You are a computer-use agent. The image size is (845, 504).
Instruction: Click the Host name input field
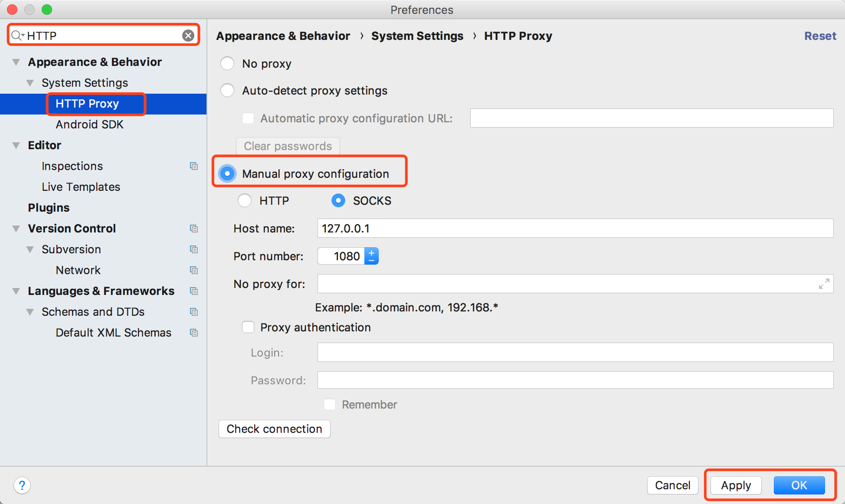click(x=573, y=229)
